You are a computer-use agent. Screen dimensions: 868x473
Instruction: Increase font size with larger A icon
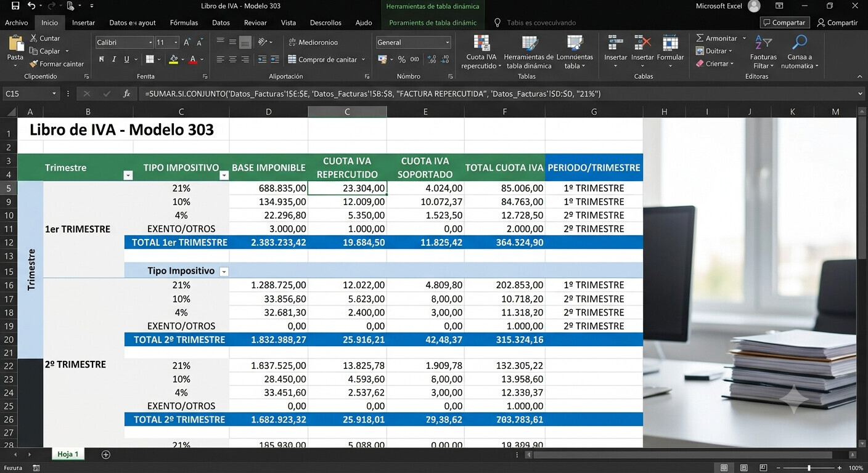pos(187,42)
